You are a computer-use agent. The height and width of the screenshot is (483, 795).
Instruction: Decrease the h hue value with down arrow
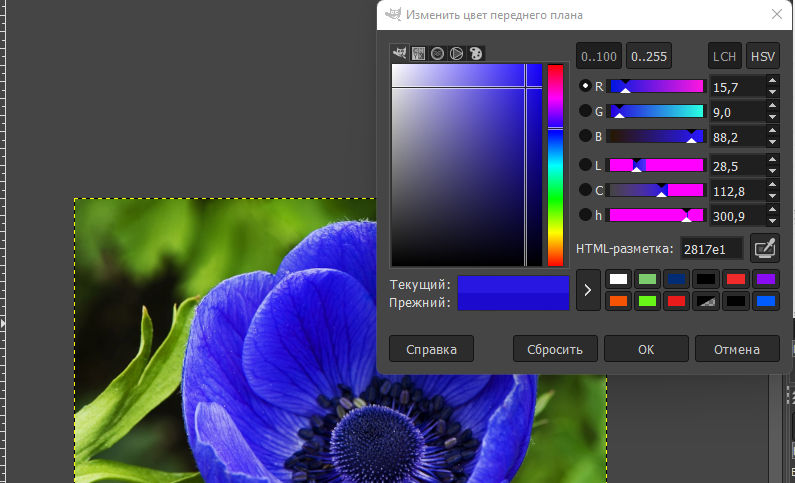pyautogui.click(x=772, y=220)
